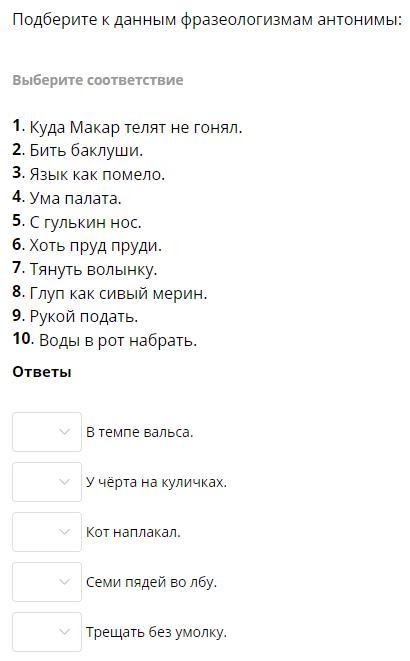
Task: Select the answer label 'Кот наплакал.'
Action: (133, 532)
